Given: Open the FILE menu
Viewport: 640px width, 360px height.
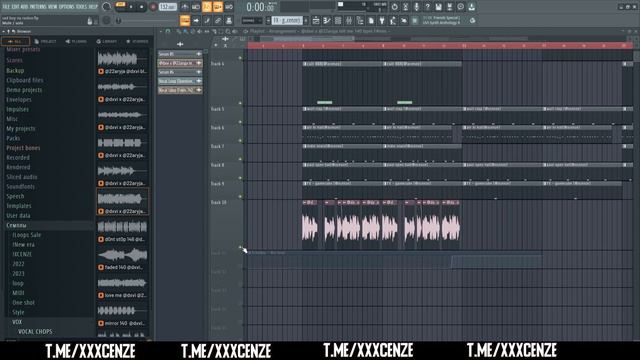Looking at the screenshot, I should coord(6,7).
